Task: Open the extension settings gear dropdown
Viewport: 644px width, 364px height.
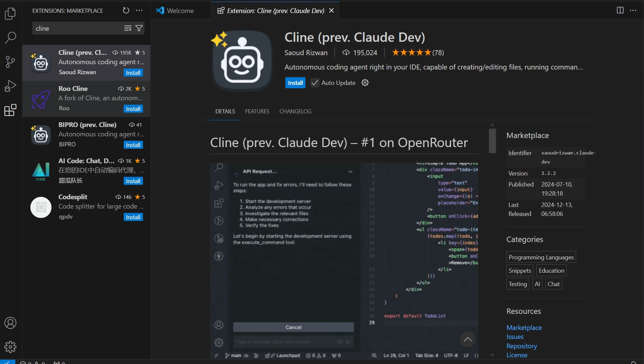Action: pos(365,83)
